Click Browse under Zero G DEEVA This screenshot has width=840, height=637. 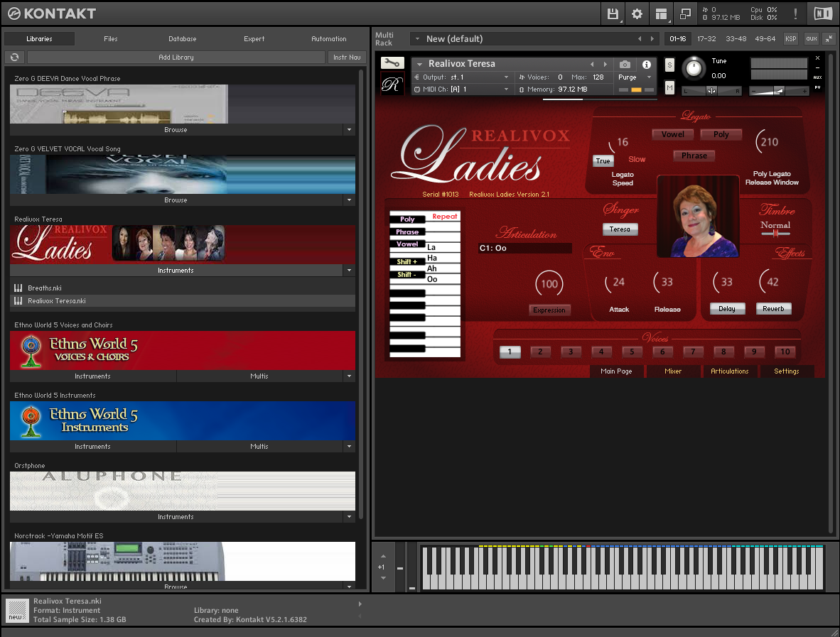click(x=176, y=129)
